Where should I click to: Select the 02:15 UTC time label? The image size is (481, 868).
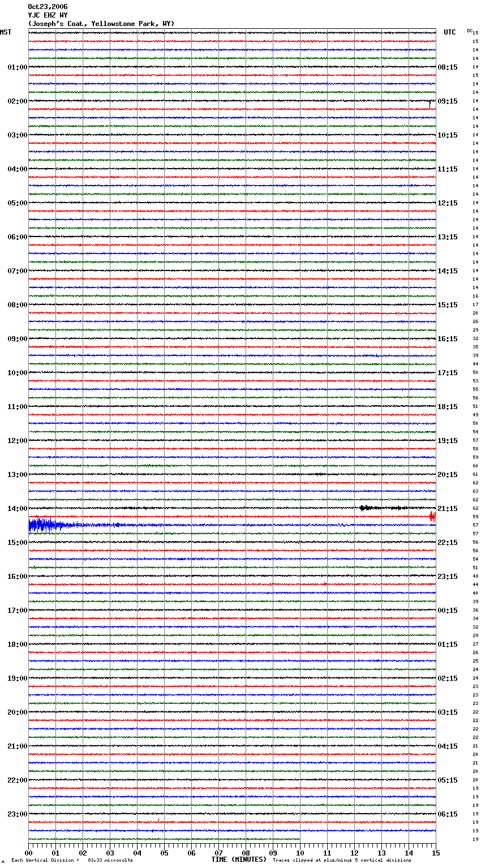point(448,678)
